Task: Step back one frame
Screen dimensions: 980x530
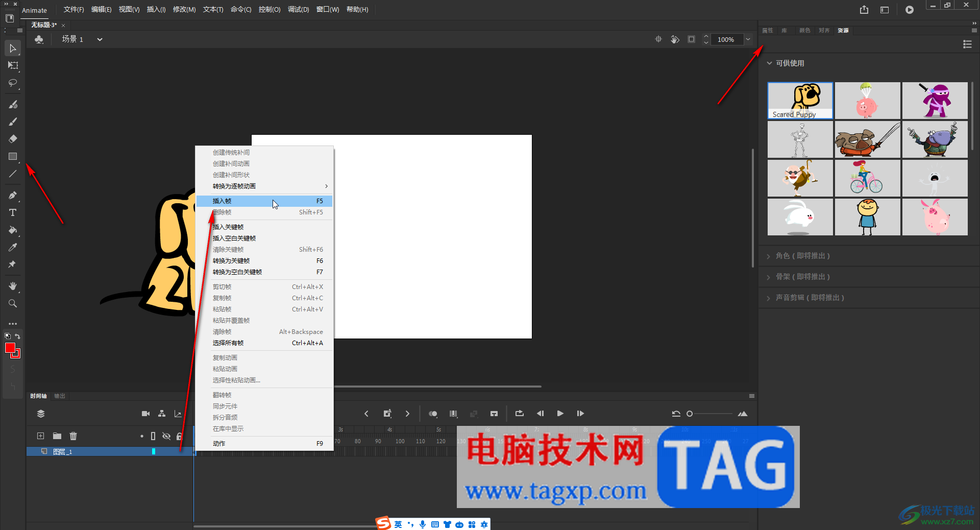Action: (540, 414)
